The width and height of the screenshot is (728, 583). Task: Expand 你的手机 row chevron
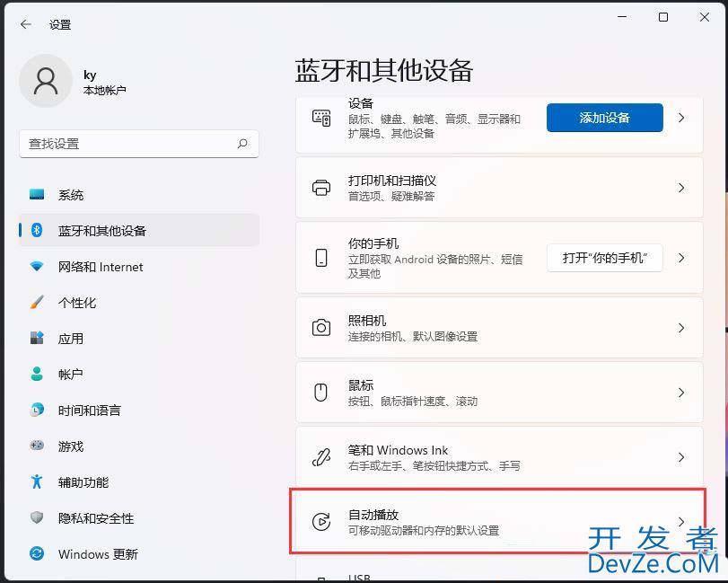point(681,258)
